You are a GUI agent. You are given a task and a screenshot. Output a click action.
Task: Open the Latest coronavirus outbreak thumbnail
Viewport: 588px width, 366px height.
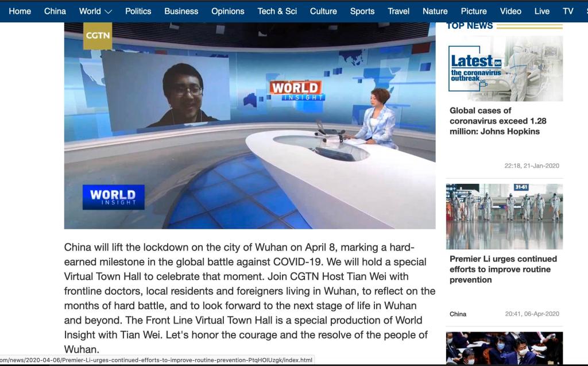504,68
